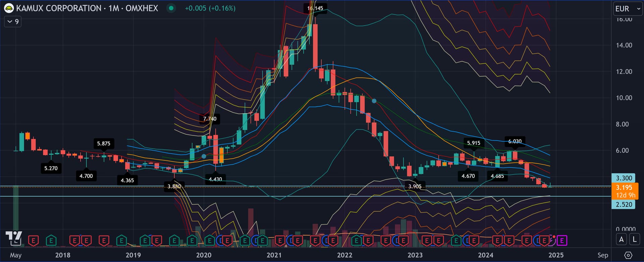Viewport: 644px width, 262px height.
Task: Click the 3.880 pivot low label
Action: 174,187
